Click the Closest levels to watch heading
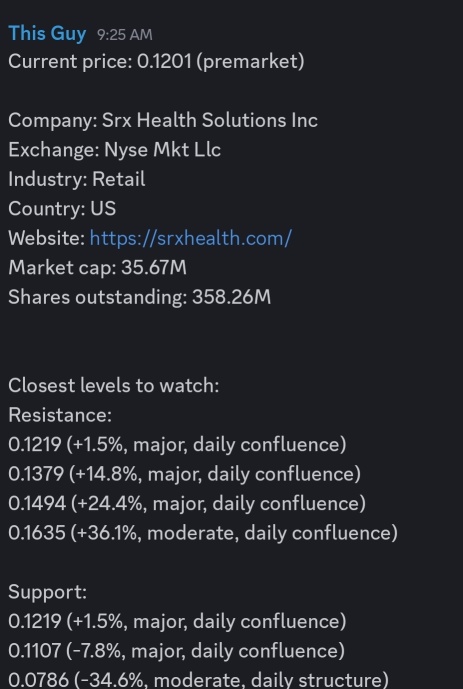This screenshot has height=689, width=463. pyautogui.click(x=114, y=386)
